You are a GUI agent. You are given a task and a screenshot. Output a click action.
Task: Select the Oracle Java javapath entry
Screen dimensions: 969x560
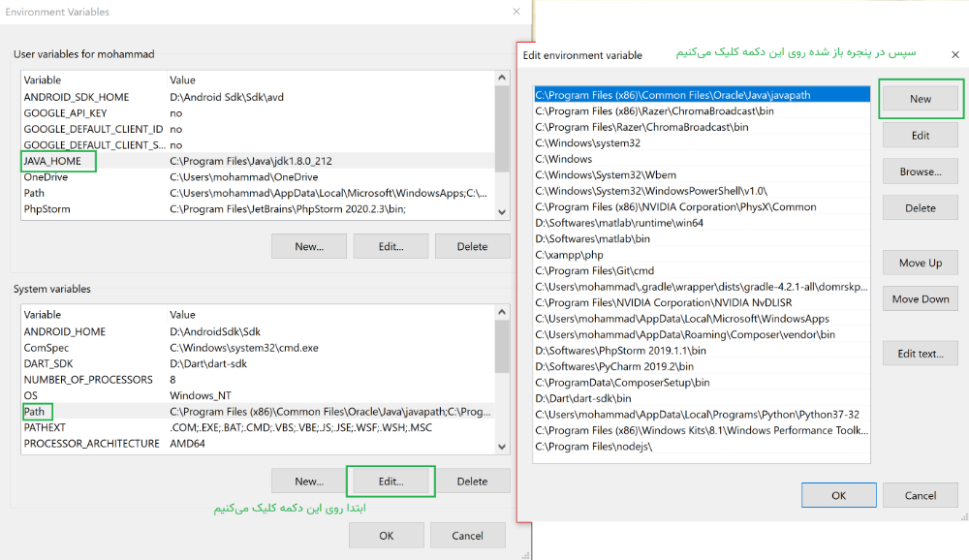click(x=702, y=95)
